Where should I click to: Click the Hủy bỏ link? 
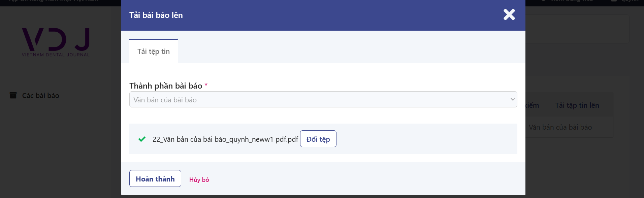coord(199,180)
